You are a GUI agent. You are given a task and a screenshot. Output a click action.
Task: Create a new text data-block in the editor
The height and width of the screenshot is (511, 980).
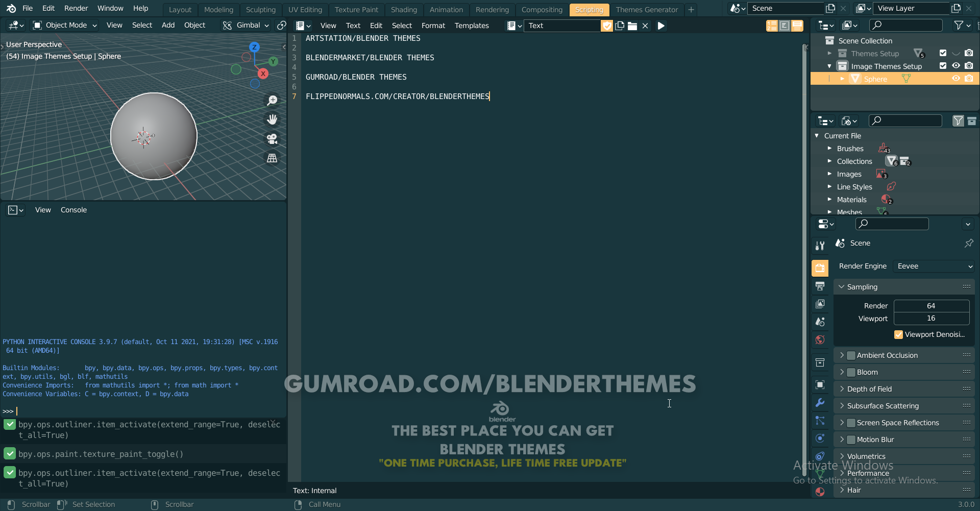[620, 26]
